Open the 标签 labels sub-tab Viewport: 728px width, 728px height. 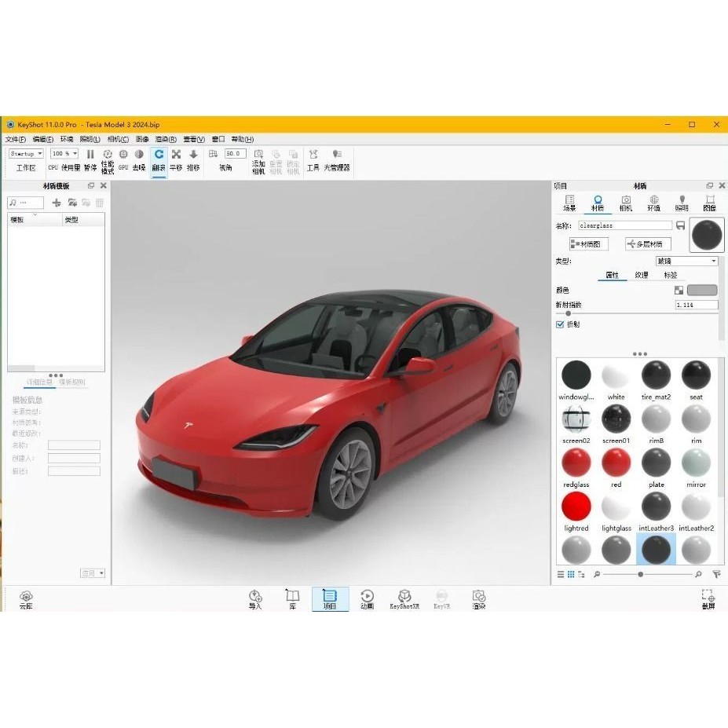(671, 276)
